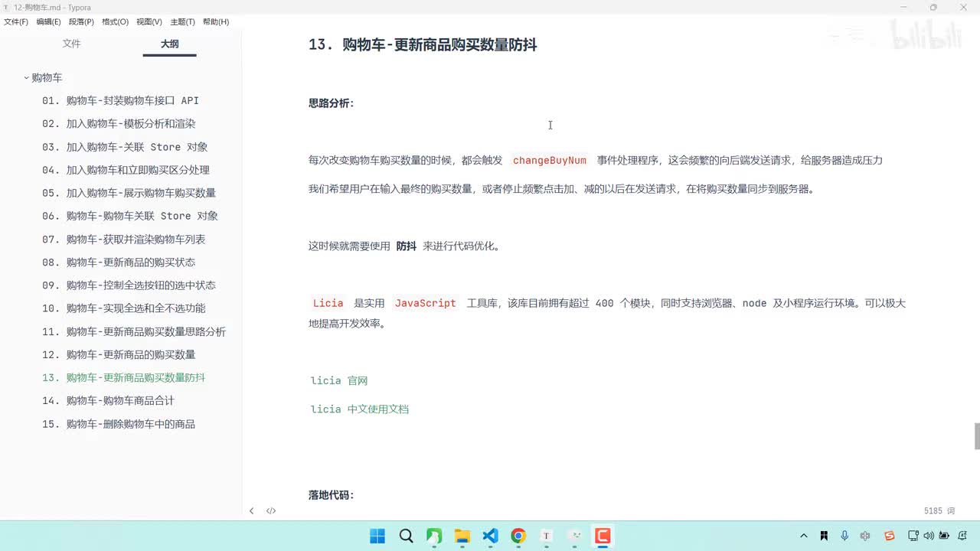Viewport: 980px width, 551px height.
Task: Open the licia 官网 link
Action: pos(339,380)
